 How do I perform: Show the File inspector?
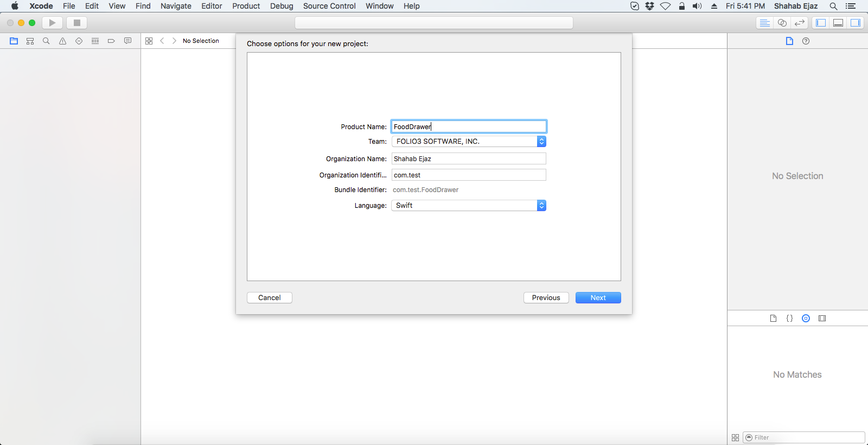coord(790,41)
